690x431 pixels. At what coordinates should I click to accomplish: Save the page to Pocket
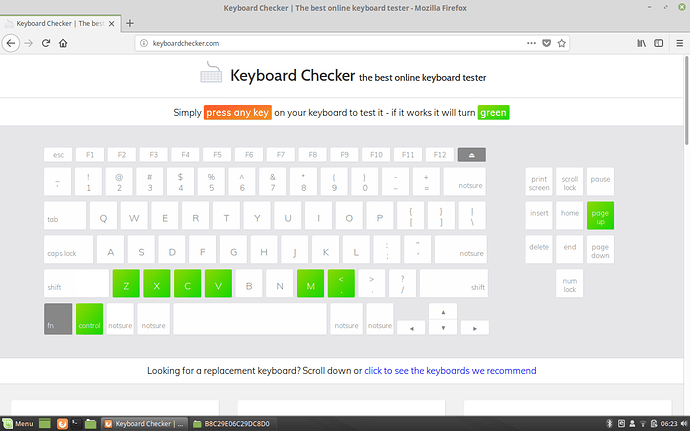click(x=547, y=43)
